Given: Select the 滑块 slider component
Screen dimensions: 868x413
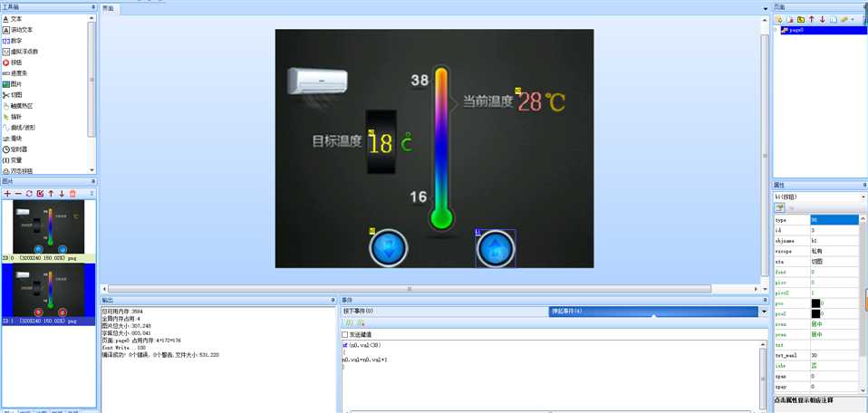Looking at the screenshot, I should point(17,138).
